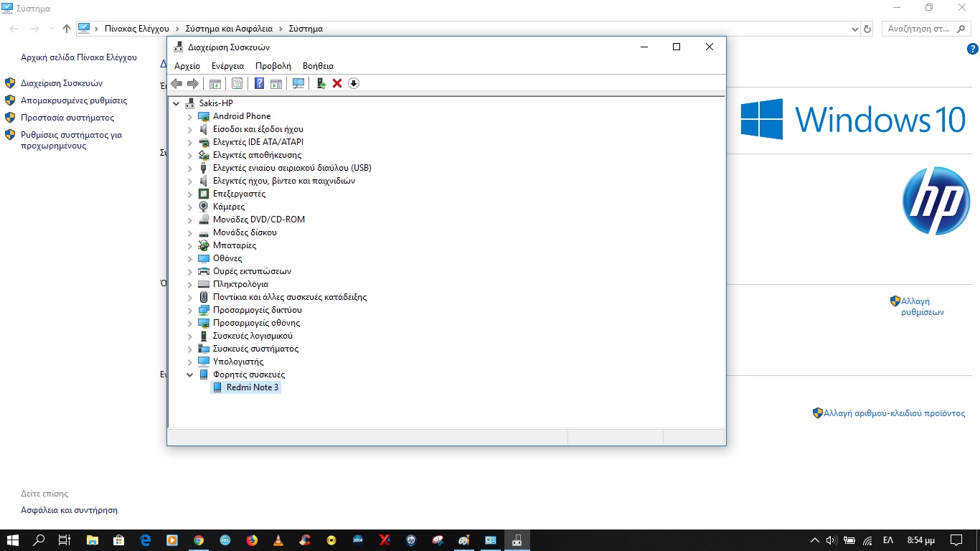Collapse the Φορητές συσκευές node
Viewport: 980px width, 551px height.
(190, 375)
